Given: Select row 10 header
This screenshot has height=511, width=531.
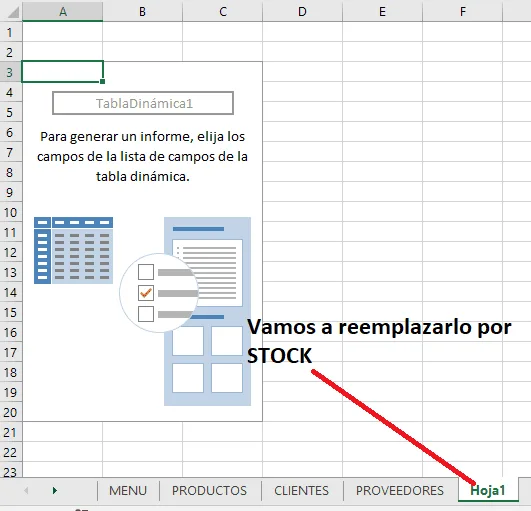Looking at the screenshot, I should click(10, 212).
